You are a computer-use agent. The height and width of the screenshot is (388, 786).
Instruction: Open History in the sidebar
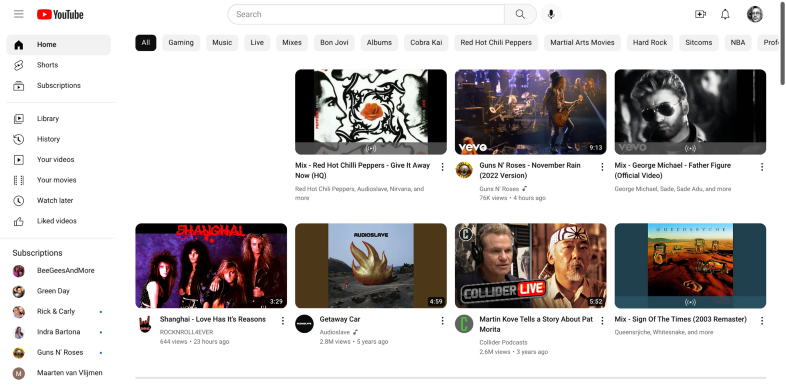coord(59,139)
